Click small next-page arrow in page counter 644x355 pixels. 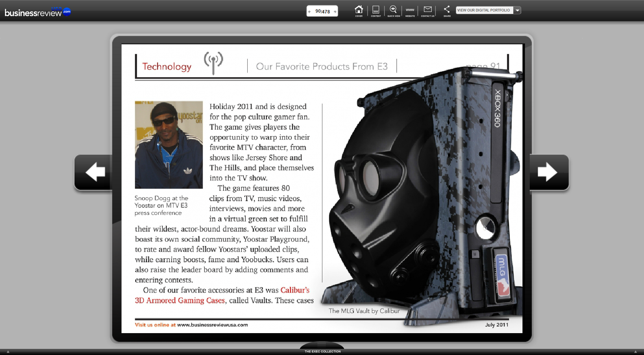(335, 12)
